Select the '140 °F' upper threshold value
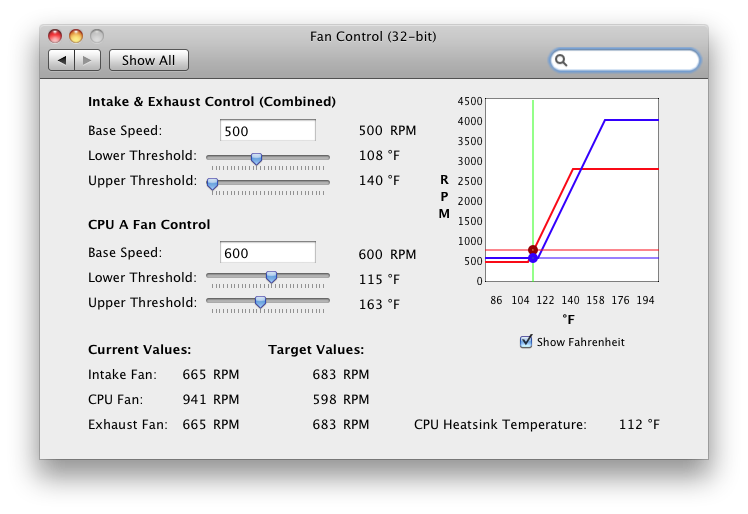Screen dimensions: 748x514 [379, 180]
